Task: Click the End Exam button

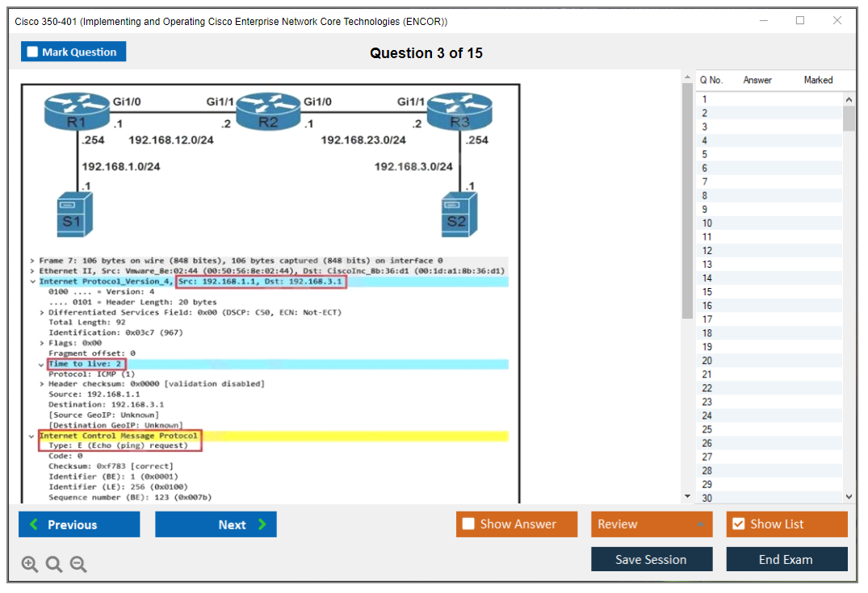Action: click(786, 559)
